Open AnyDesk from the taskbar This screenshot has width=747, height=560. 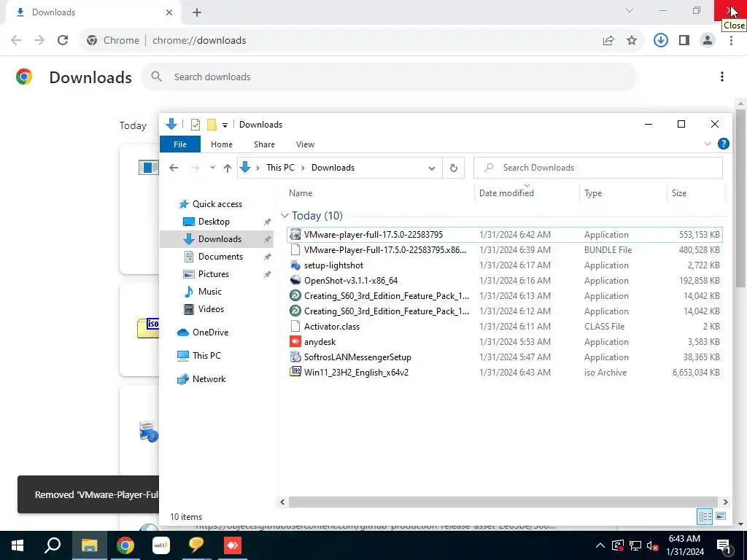pyautogui.click(x=233, y=545)
